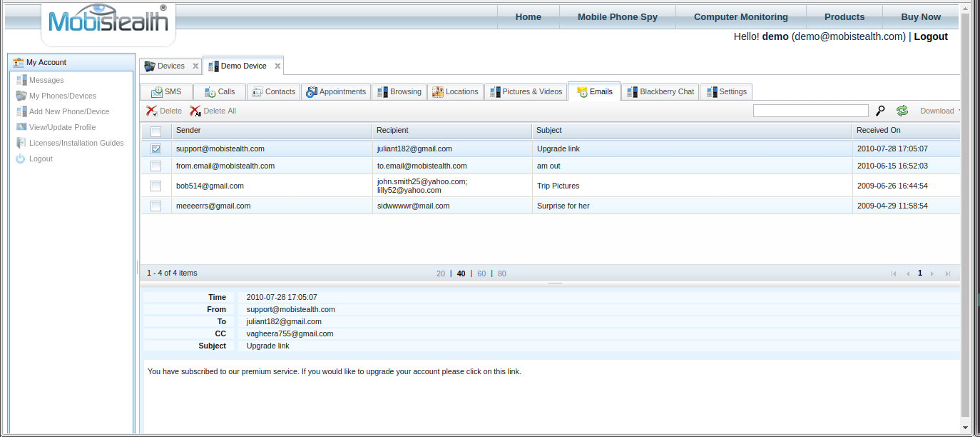Viewport: 980px width, 437px height.
Task: Toggle the select-all checkbox in the grid header
Action: pyautogui.click(x=155, y=131)
